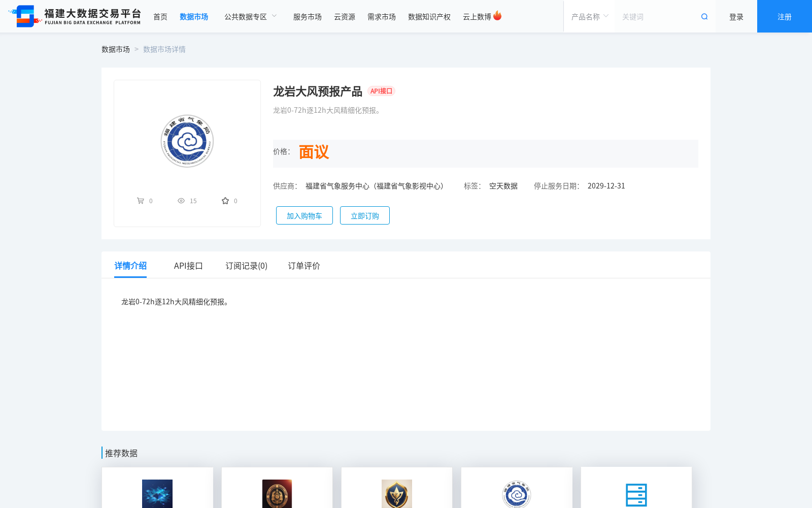This screenshot has width=812, height=508.
Task: Open the 产品名称 search type dropdown
Action: (x=590, y=17)
